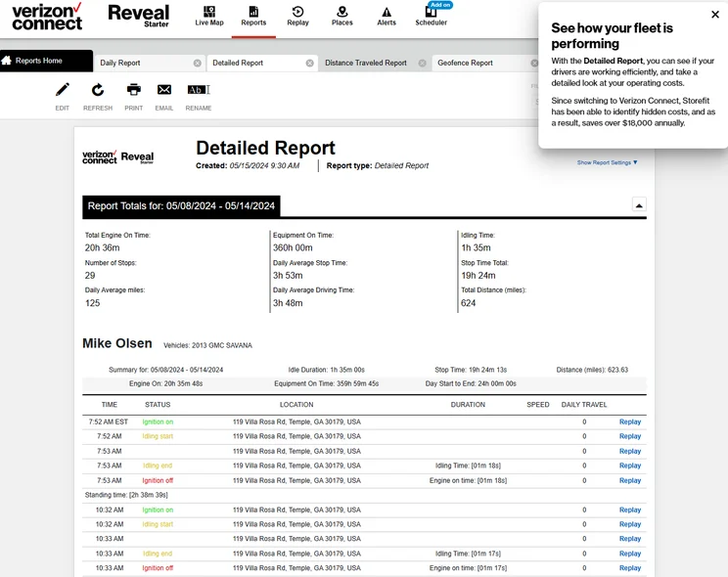Image resolution: width=728 pixels, height=577 pixels.
Task: Open the Alerts triangle icon
Action: tap(387, 17)
